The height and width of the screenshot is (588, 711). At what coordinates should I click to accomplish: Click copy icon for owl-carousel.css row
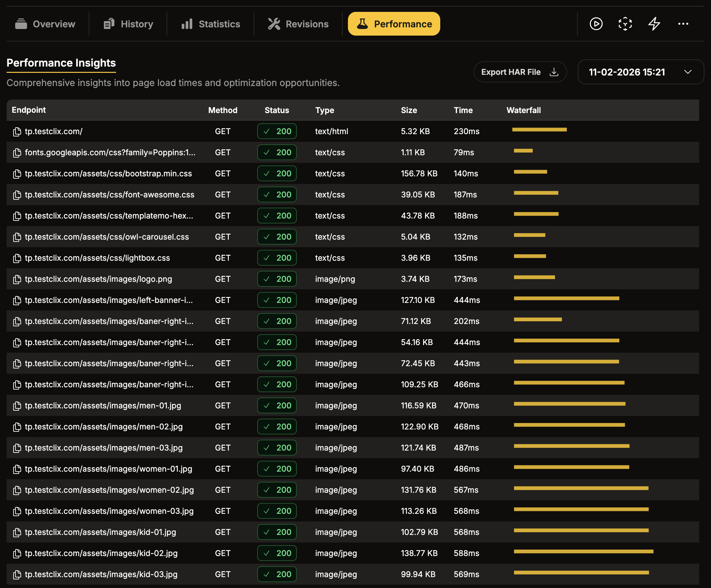[17, 237]
